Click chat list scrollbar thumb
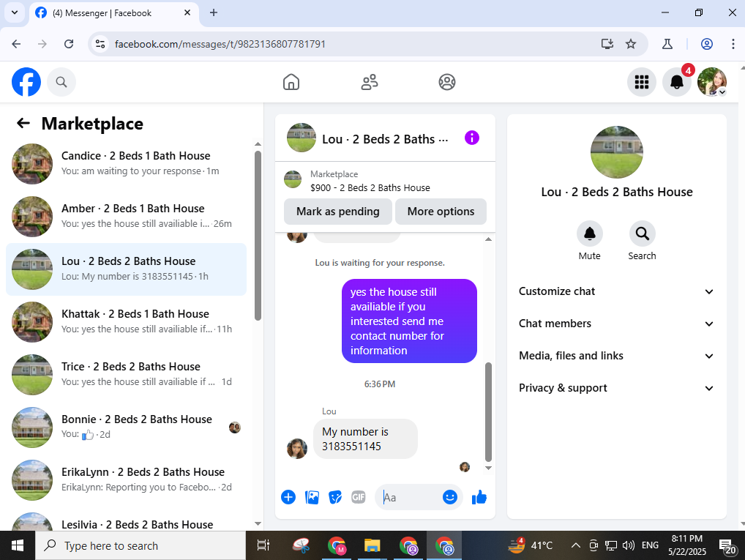Viewport: 745px width, 560px height. pyautogui.click(x=258, y=235)
